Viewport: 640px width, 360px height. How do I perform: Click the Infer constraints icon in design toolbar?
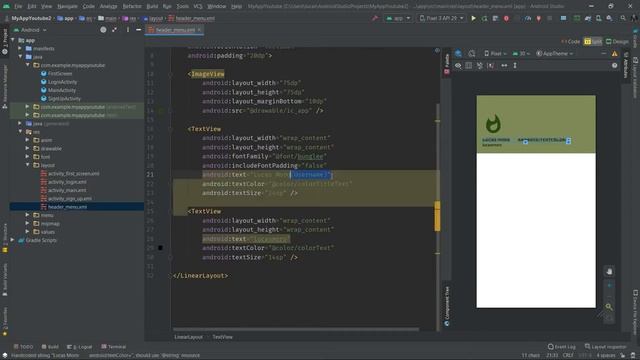pyautogui.click(x=491, y=65)
